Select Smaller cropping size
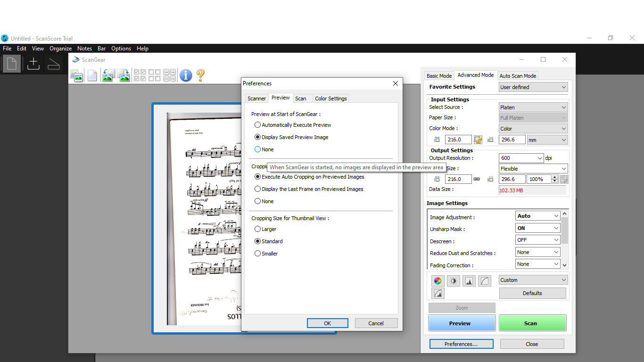Image resolution: width=644 pixels, height=362 pixels. (266, 254)
